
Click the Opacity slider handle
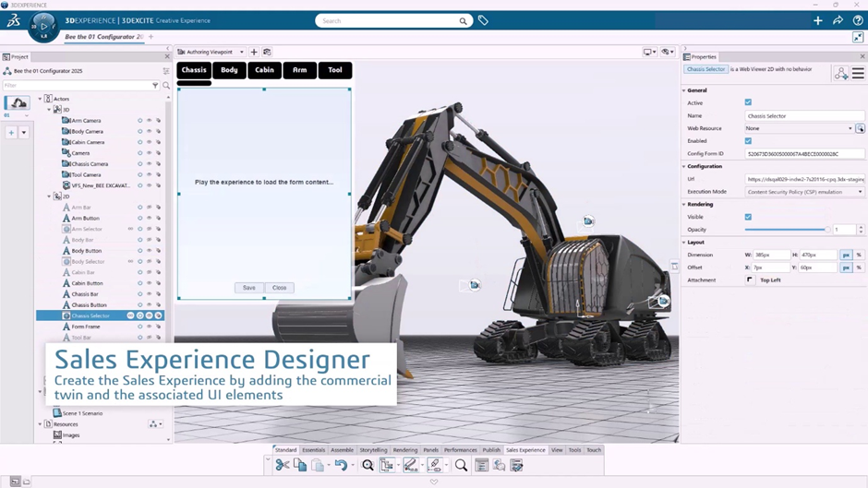click(x=826, y=230)
